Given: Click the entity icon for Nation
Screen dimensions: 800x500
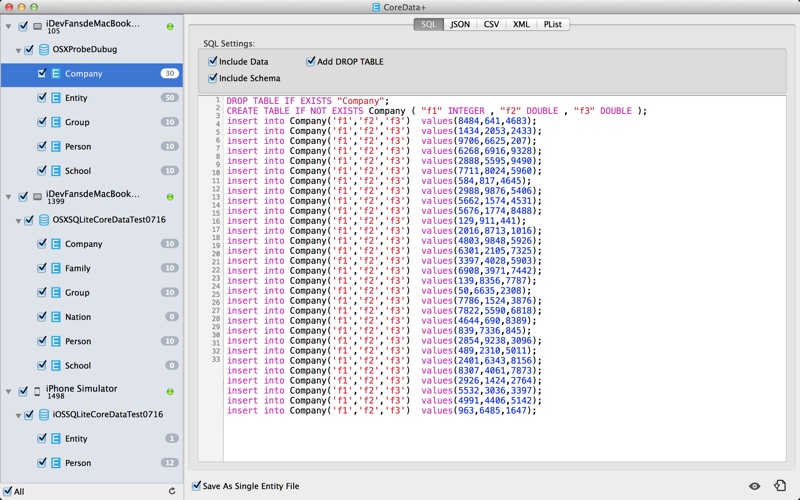Looking at the screenshot, I should 56,317.
